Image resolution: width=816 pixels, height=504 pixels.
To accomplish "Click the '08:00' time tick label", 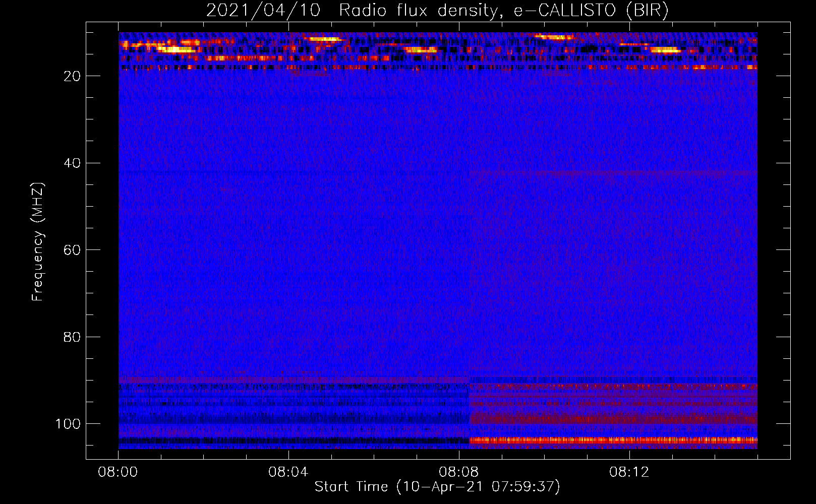I will tap(118, 472).
